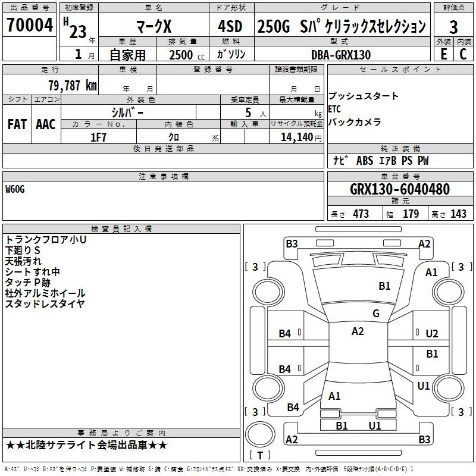
Task: Click the front-right wheel on car diagram
Action: point(448,292)
